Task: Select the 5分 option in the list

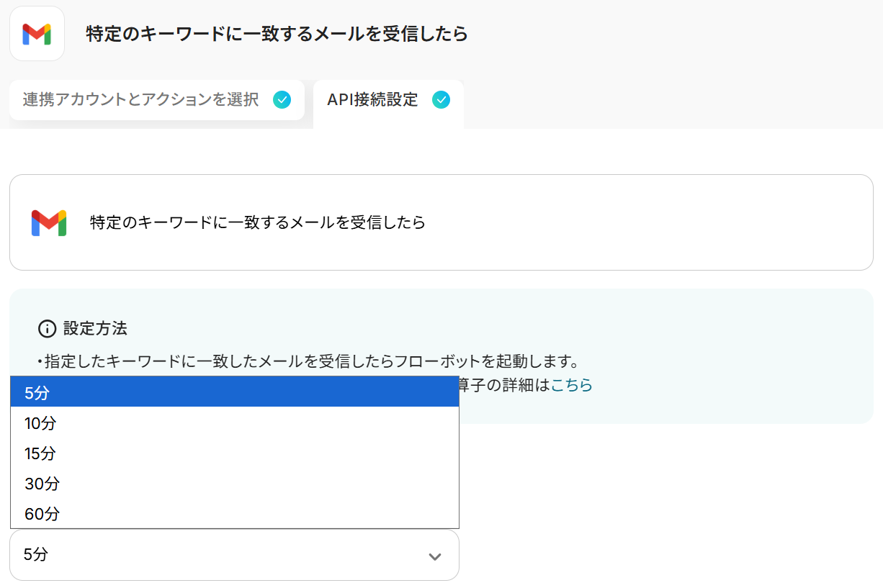Action: click(234, 392)
